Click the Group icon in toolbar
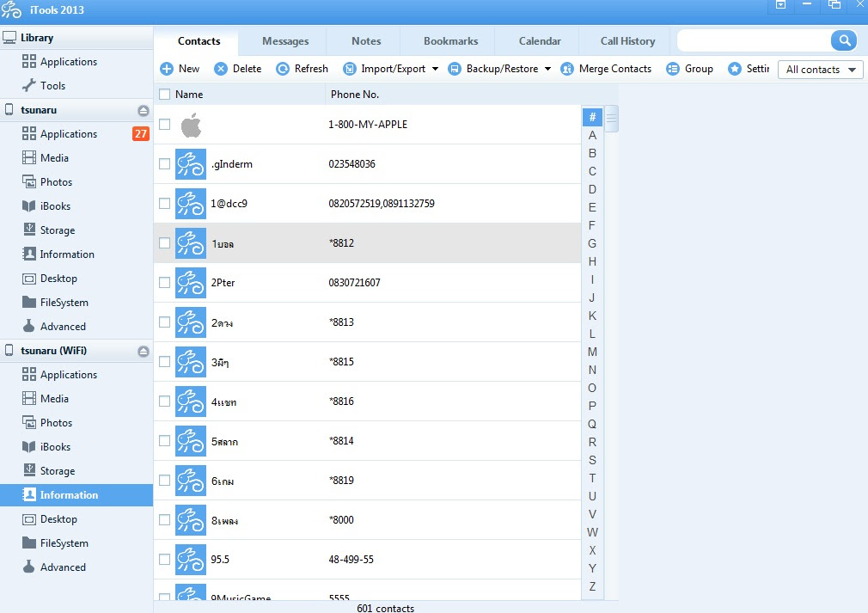This screenshot has height=613, width=868. (673, 69)
